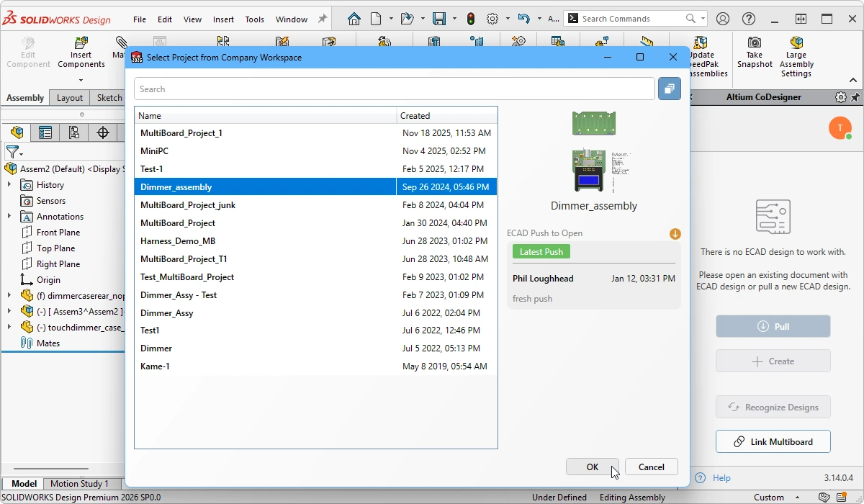Viewport: 864px width, 504px height.
Task: Click the user account login icon
Action: (723, 19)
